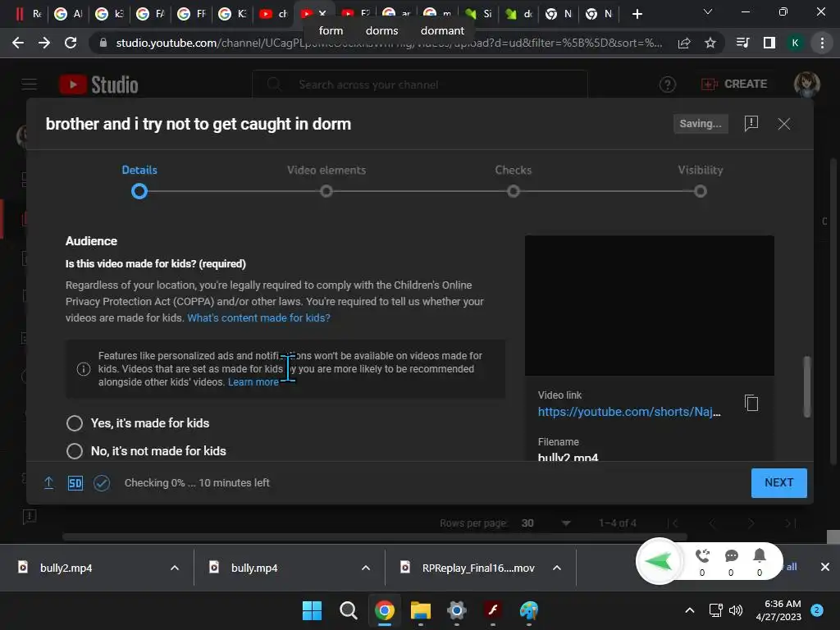This screenshot has width=840, height=630.
Task: Go to the Visibility step
Action: point(701,170)
